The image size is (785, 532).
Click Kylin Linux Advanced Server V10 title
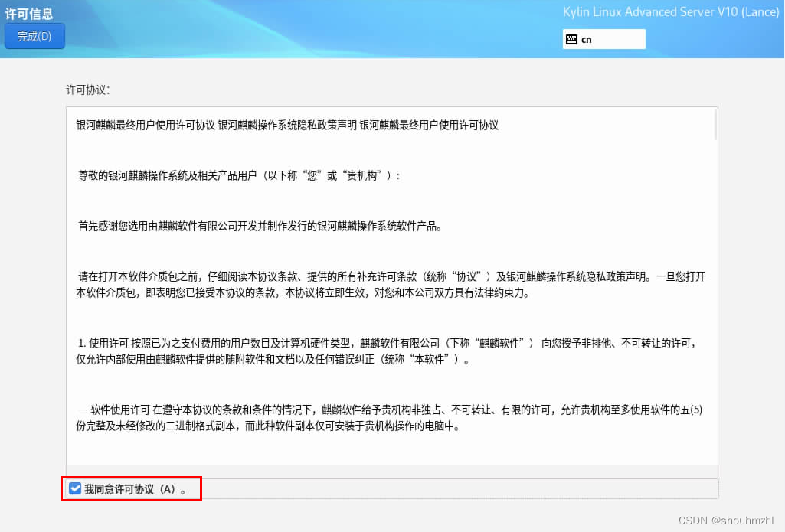[x=671, y=12]
